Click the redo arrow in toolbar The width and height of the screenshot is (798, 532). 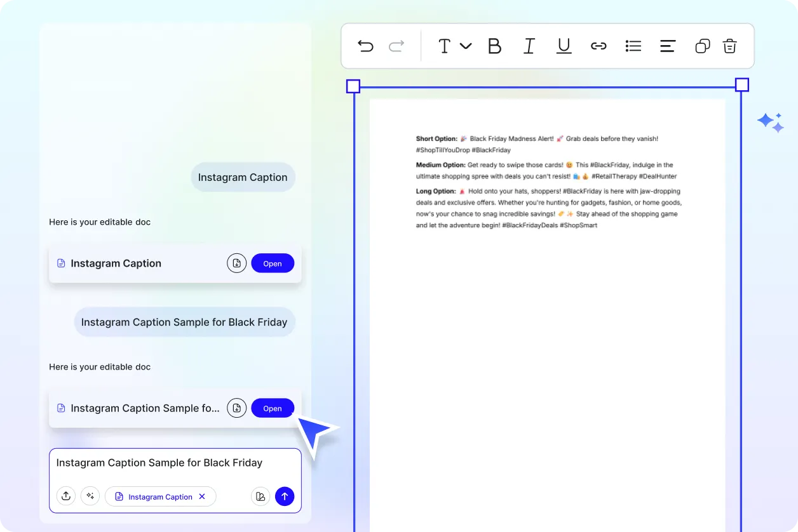pos(396,46)
